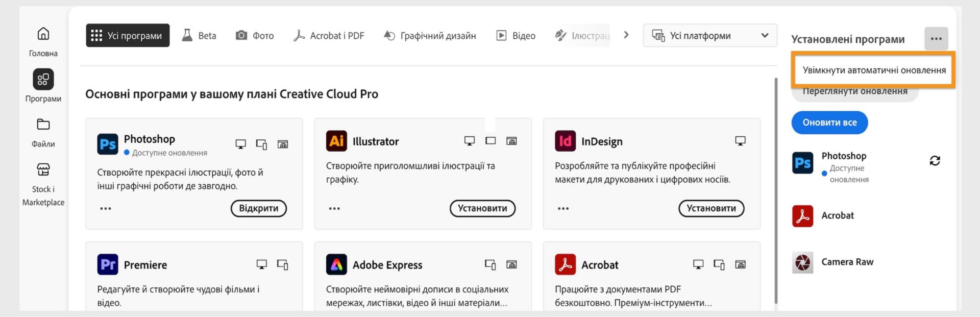Click the Acrobat icon in the program card
This screenshot has width=980, height=317.
565,264
